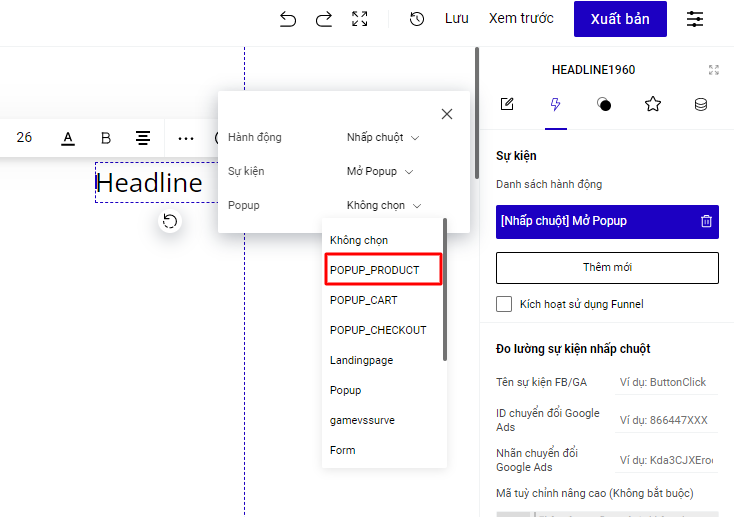Toggle bold text formatting
The height and width of the screenshot is (517, 734).
click(x=106, y=138)
